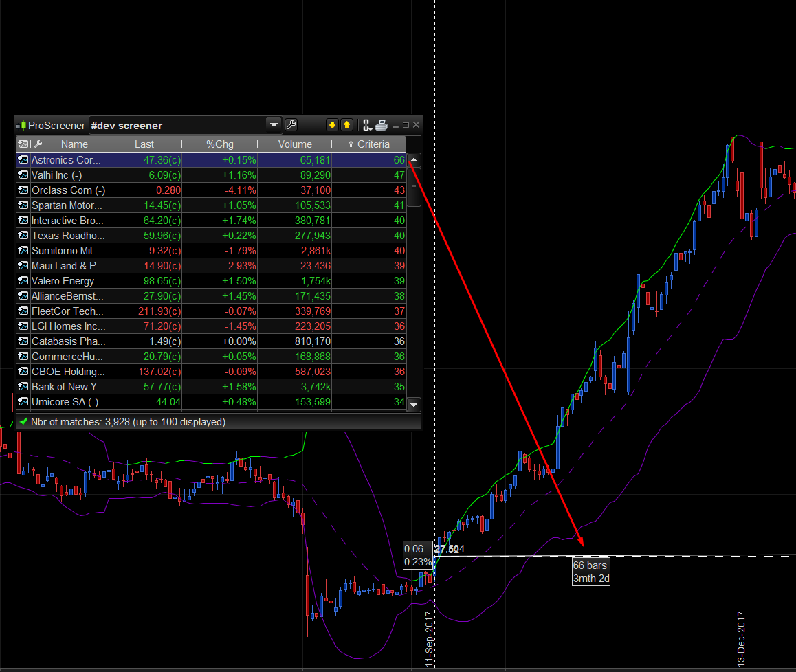
Task: Click the small wrench icon in column header
Action: coord(38,144)
